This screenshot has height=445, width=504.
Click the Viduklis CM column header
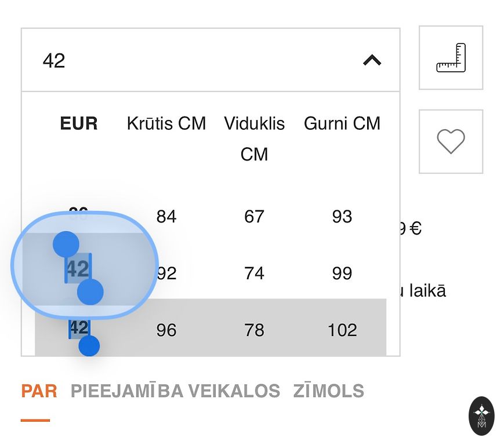coord(254,138)
